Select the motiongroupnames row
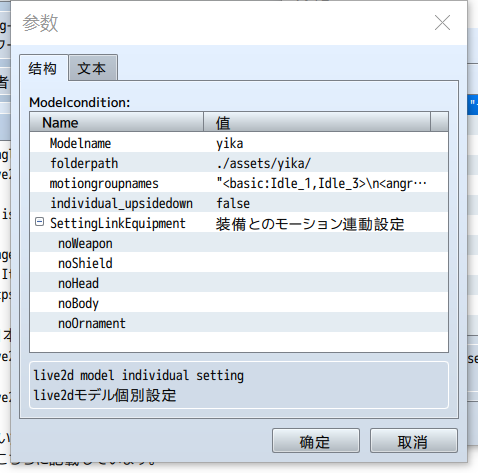The image size is (478, 473). click(239, 183)
